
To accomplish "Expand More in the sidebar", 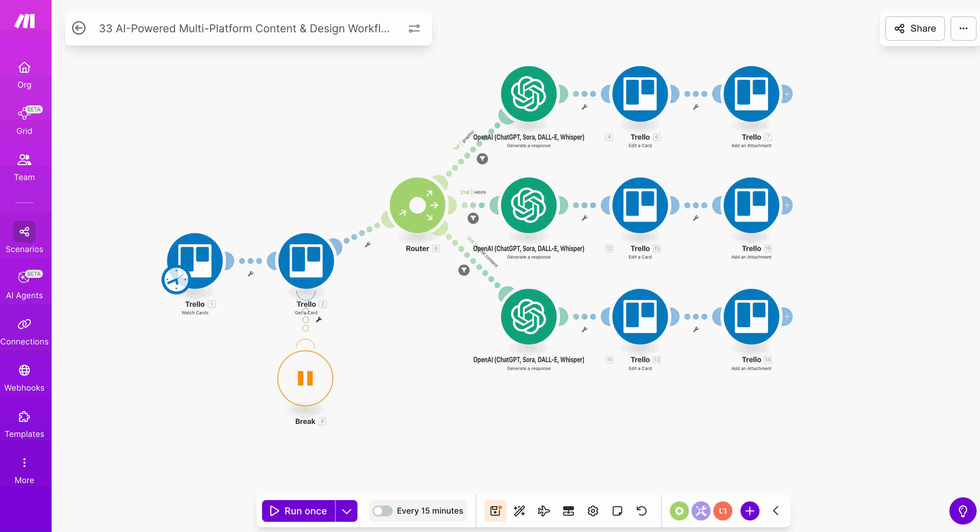I will [x=24, y=471].
